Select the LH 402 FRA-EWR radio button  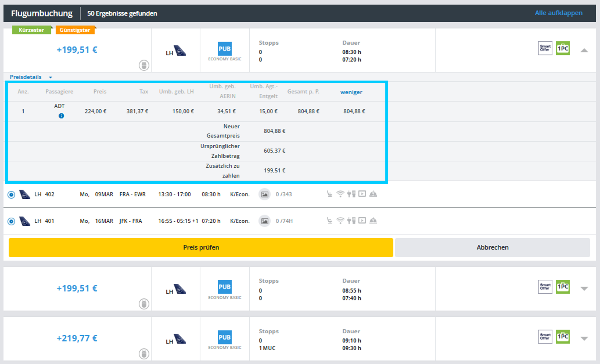11,195
